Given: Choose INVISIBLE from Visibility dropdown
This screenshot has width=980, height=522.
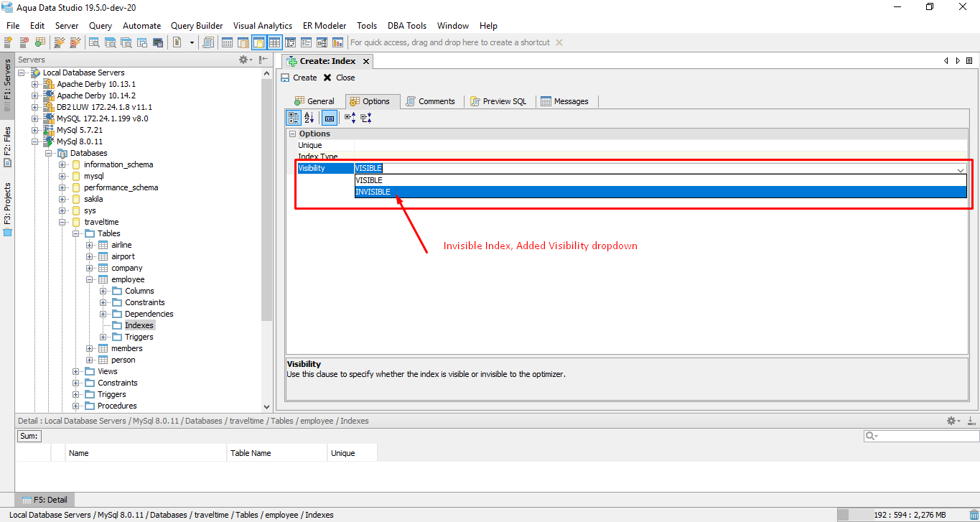Looking at the screenshot, I should point(661,192).
